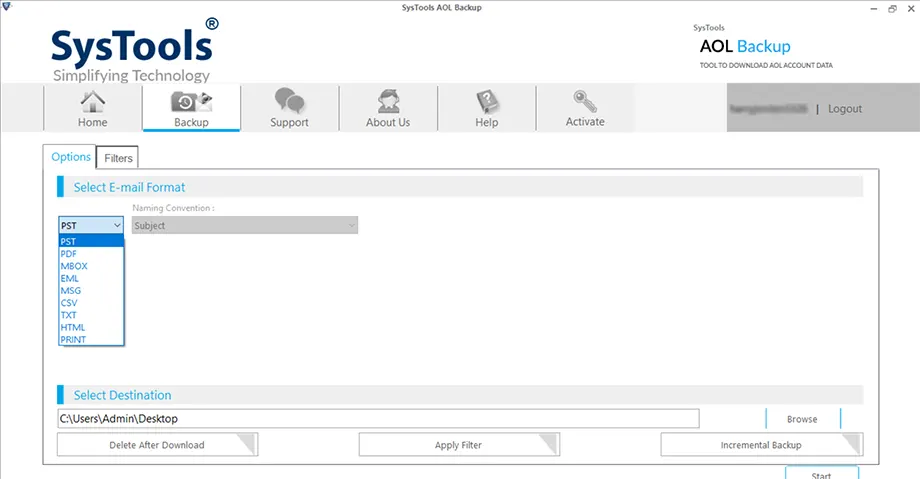Toggle the Apply Filter option
Screen dimensions: 920x479
click(x=459, y=445)
